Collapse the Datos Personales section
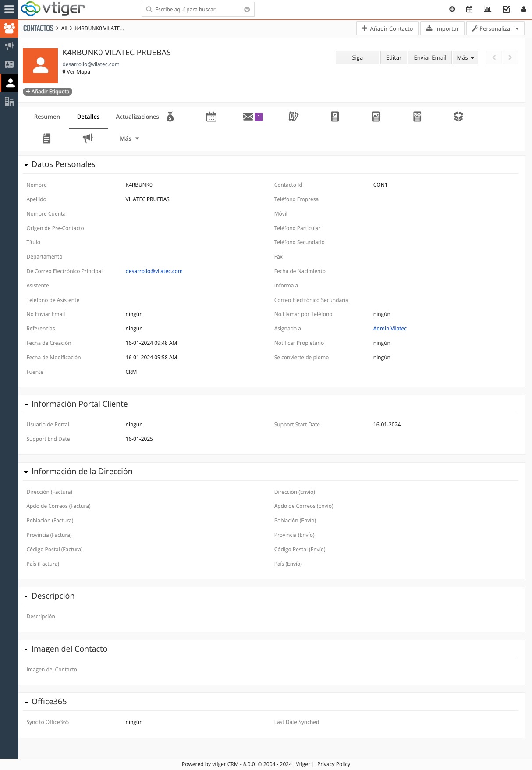532x770 pixels. coord(26,165)
